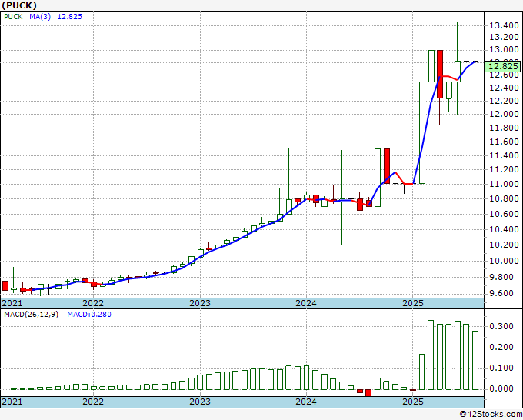Image resolution: width=523 pixels, height=420 pixels.
Task: Click the 11.000 price axis label
Action: point(504,184)
